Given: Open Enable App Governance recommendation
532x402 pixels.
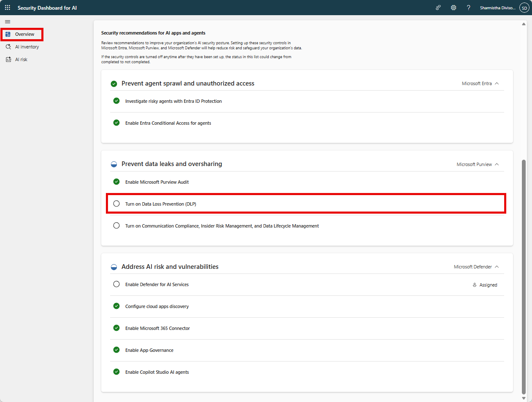Looking at the screenshot, I should point(149,350).
